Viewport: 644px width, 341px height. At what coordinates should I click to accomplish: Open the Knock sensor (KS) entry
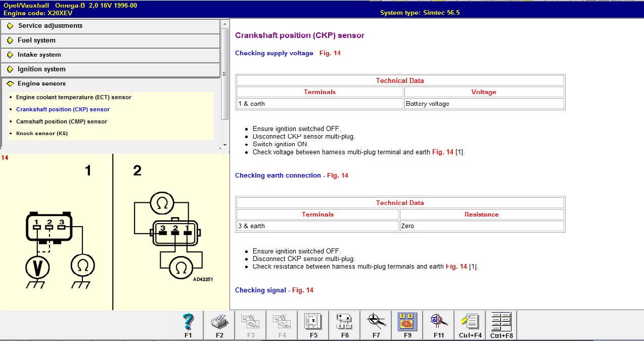(x=41, y=134)
